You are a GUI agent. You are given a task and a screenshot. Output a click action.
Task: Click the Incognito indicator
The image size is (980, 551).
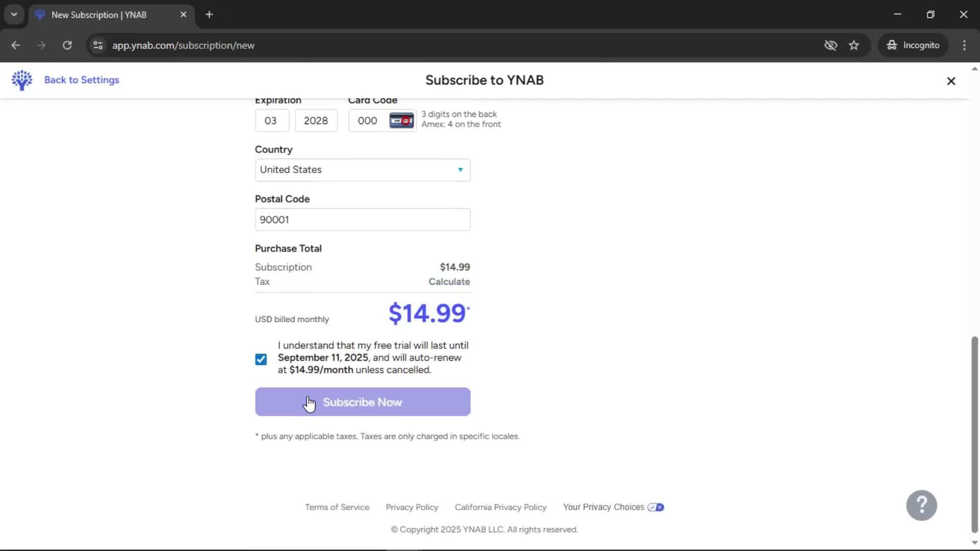913,45
